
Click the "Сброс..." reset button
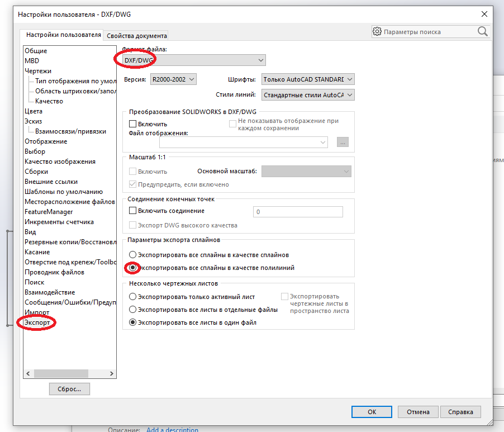pos(69,388)
